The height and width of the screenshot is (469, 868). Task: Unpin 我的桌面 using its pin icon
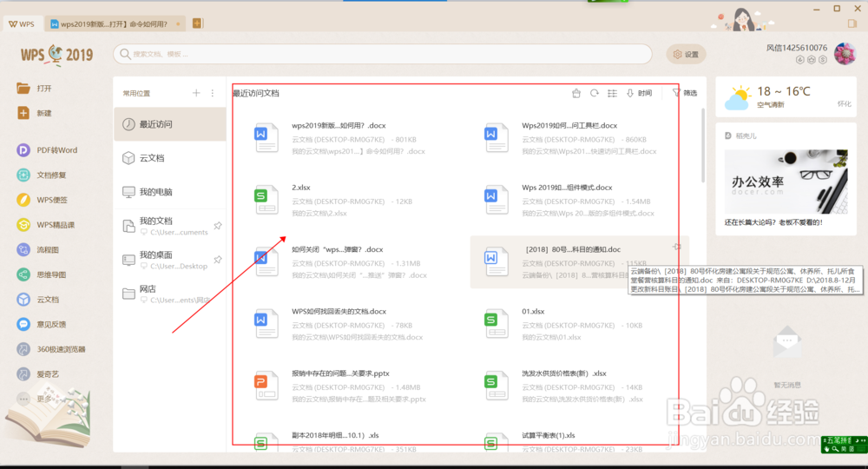218,260
